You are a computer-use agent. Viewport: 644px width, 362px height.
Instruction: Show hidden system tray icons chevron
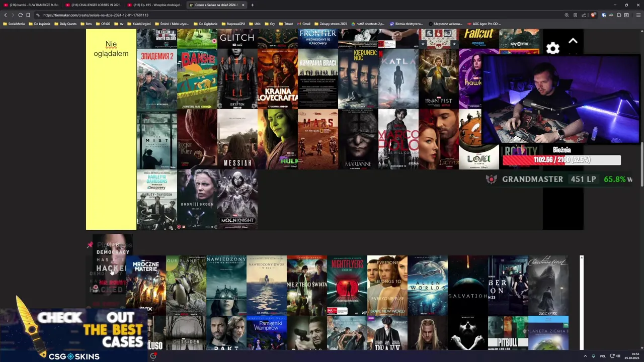(585, 356)
